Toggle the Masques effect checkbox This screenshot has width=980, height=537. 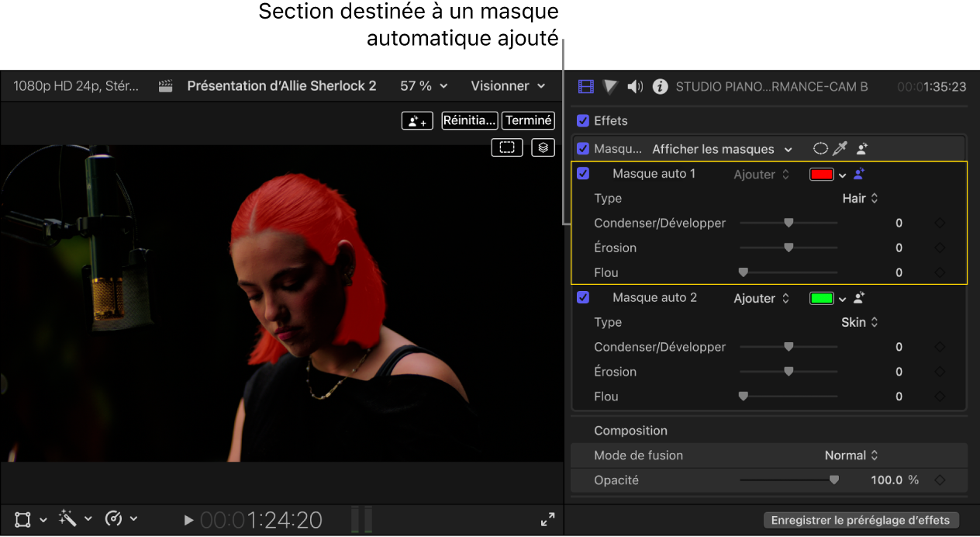[583, 148]
